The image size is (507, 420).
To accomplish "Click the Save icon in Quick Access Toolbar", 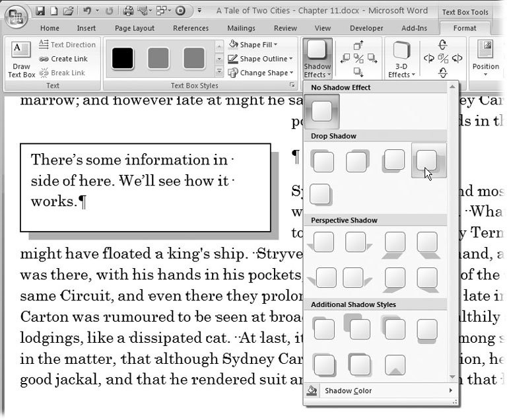I will point(40,11).
